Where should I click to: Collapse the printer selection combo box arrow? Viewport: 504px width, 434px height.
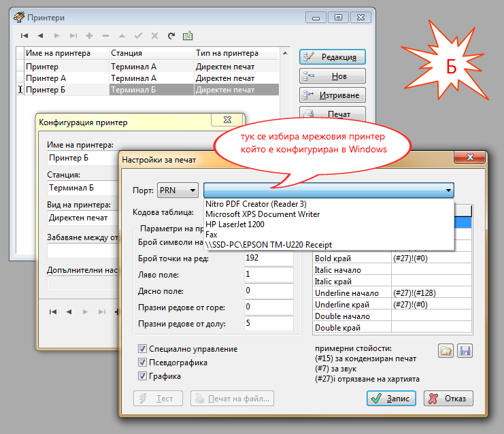(448, 190)
